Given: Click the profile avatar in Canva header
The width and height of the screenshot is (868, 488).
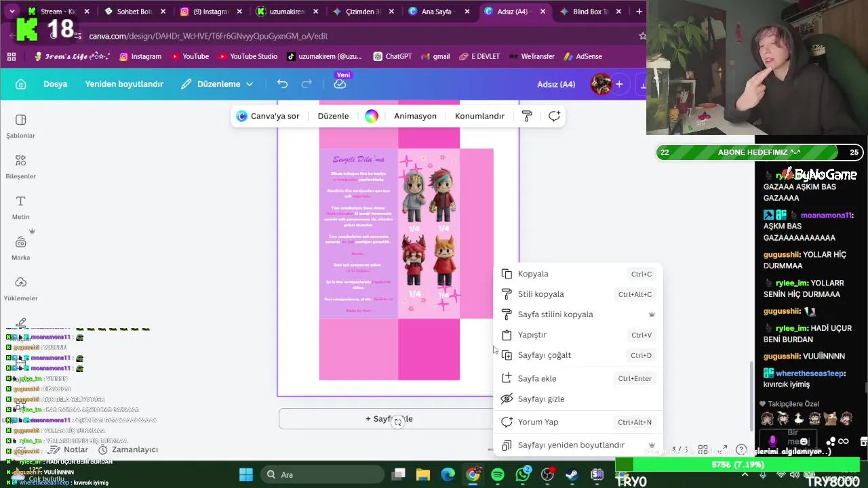Looking at the screenshot, I should 601,84.
